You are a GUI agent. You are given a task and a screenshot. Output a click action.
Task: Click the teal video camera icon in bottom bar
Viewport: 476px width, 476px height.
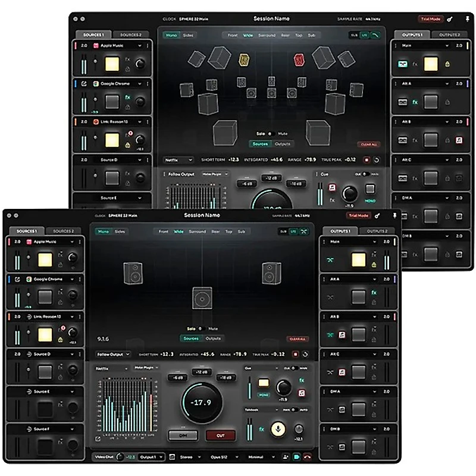point(296,457)
